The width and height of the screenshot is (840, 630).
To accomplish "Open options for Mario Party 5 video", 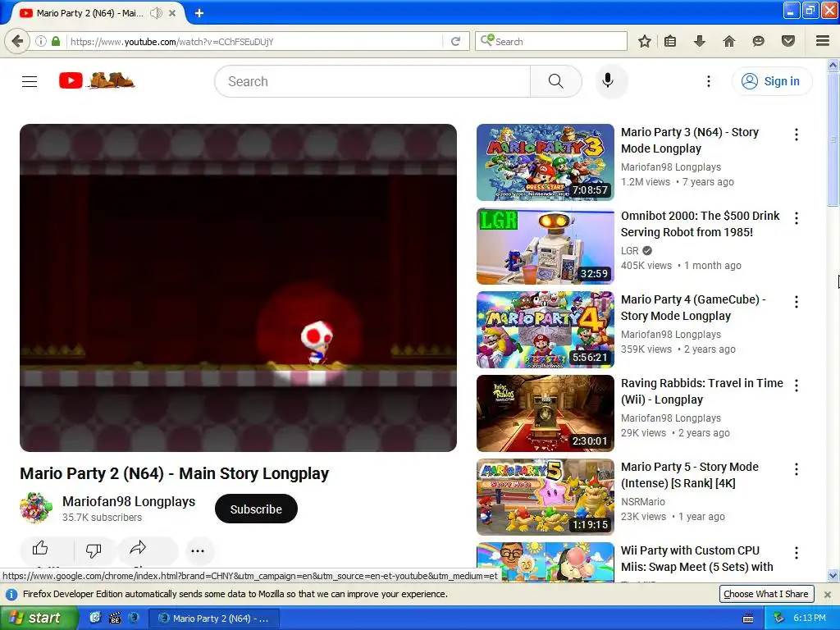I will click(797, 469).
